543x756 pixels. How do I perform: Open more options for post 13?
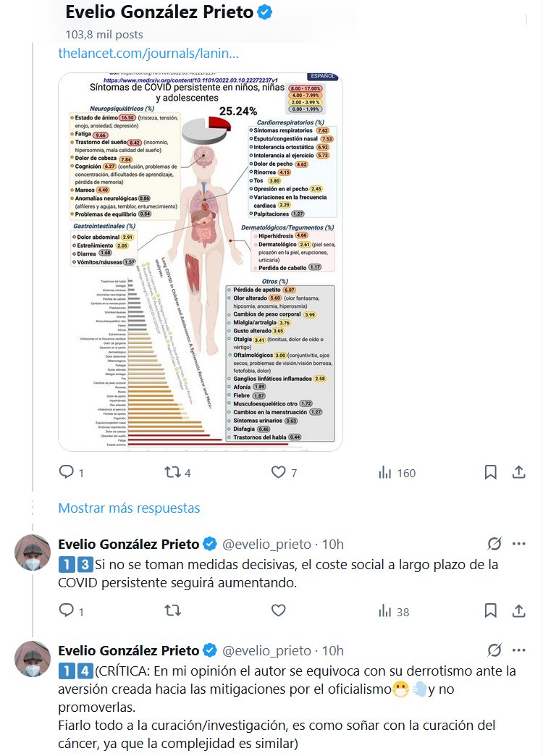pos(518,544)
